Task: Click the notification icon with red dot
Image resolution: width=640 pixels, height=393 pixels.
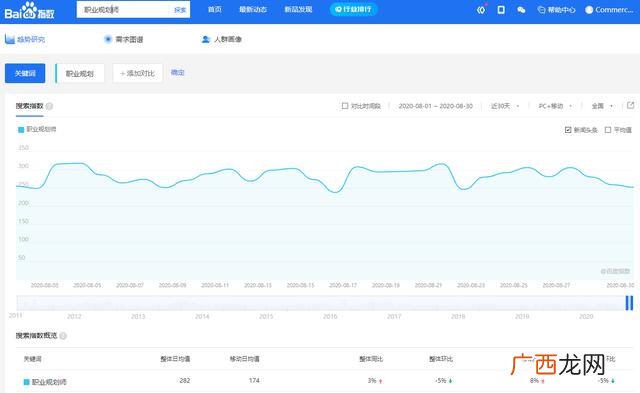Action: 481,10
